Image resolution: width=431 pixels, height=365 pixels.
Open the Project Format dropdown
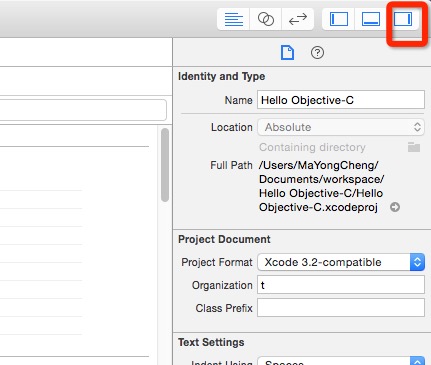(341, 262)
